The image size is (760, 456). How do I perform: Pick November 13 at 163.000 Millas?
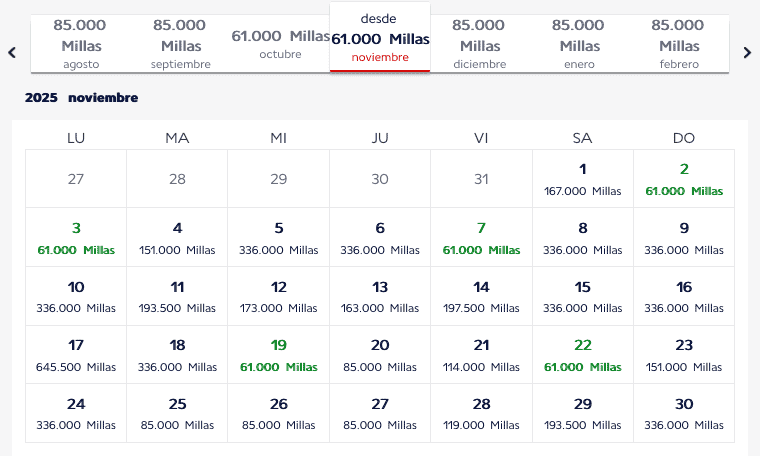point(380,296)
